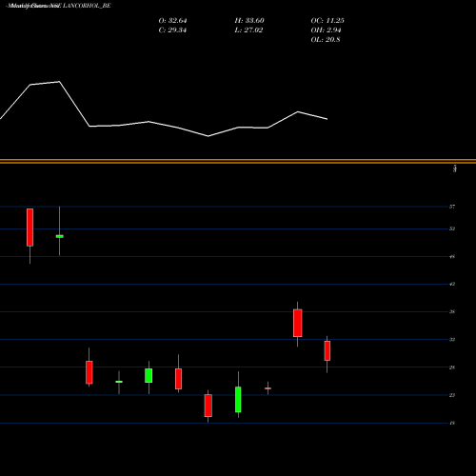
Task: Click the 57 price axis label
Action: coord(452,207)
